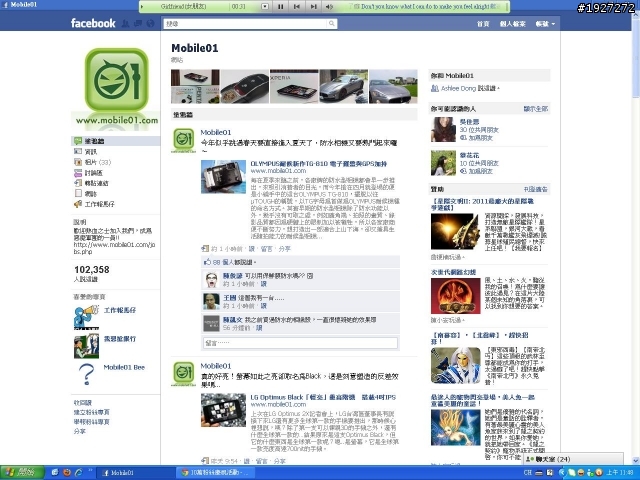The width and height of the screenshot is (640, 480).
Task: Open the LG Optimus Black article link
Action: pyautogui.click(x=323, y=397)
